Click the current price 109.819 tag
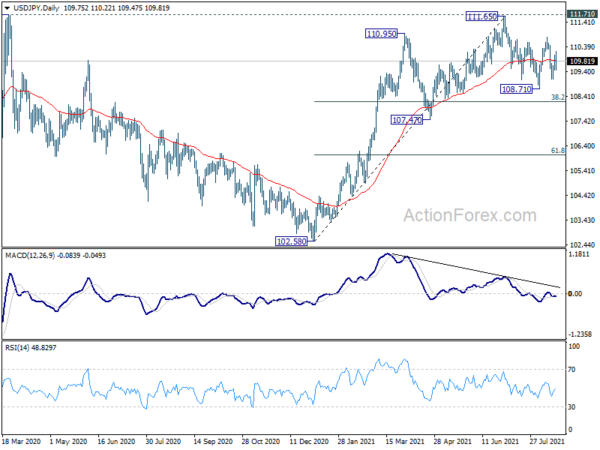 click(x=582, y=61)
